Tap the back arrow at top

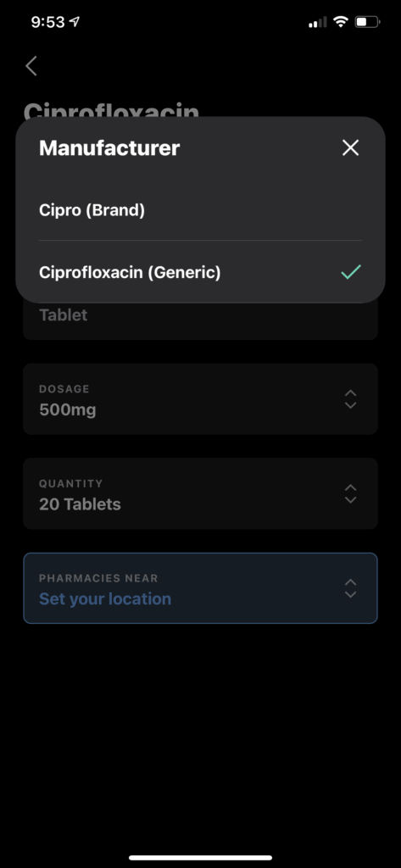tap(31, 66)
